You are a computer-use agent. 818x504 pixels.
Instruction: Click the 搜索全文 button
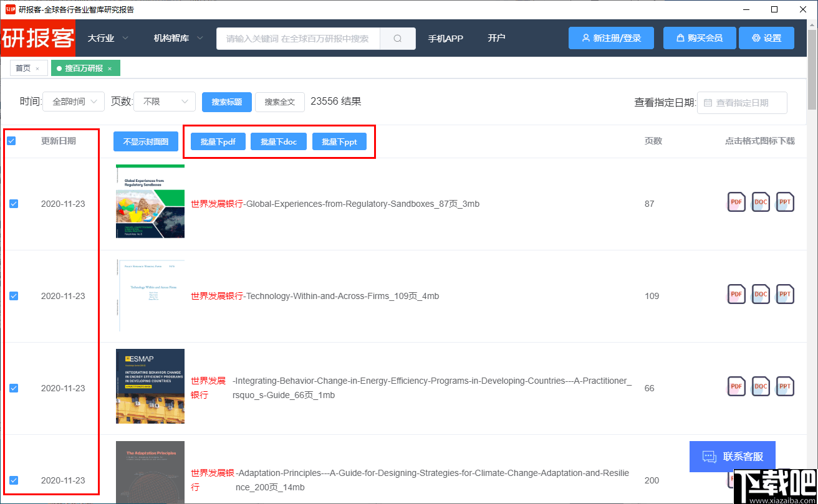280,102
